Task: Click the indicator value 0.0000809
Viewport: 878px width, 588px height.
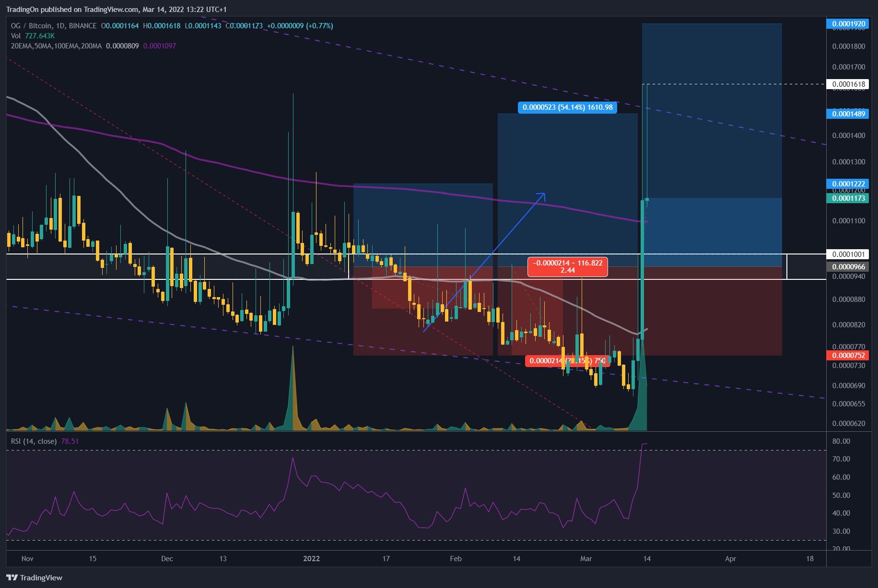Action: coord(122,46)
